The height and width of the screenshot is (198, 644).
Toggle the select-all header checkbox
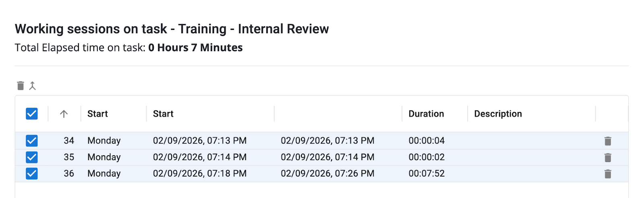coord(32,114)
